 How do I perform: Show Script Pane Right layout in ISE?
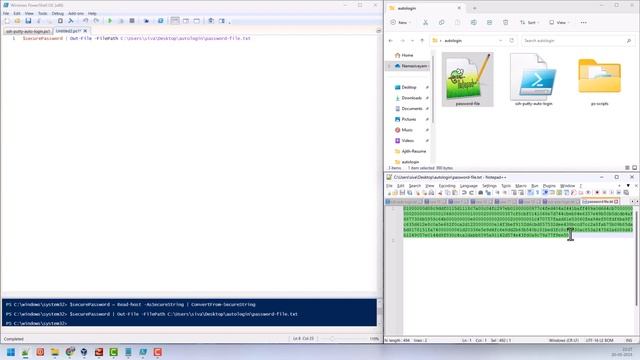click(x=186, y=21)
